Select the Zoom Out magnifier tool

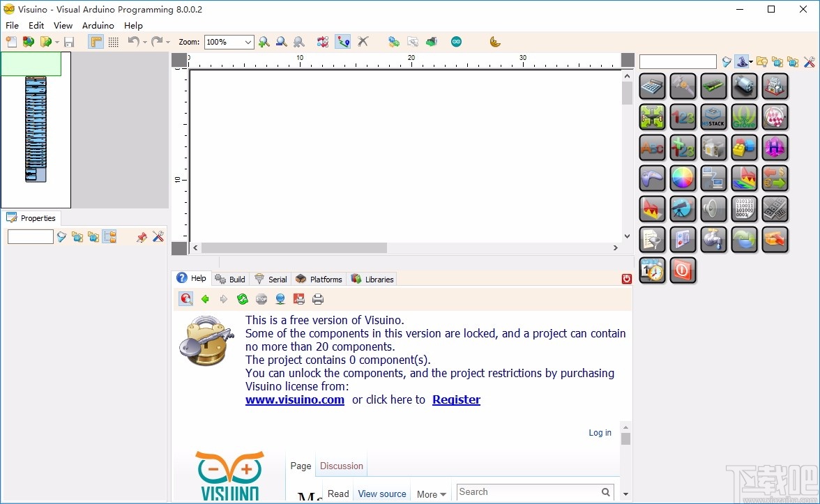(x=281, y=42)
